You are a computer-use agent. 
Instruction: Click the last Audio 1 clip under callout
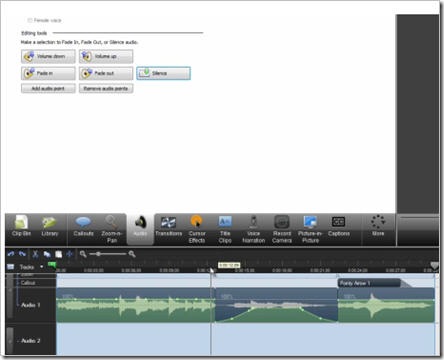[x=386, y=305]
